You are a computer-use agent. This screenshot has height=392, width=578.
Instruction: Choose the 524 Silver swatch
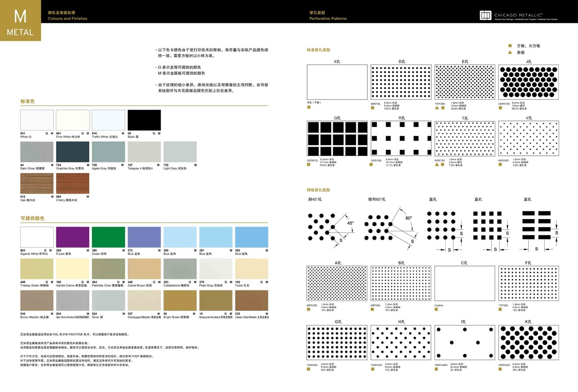point(108,300)
